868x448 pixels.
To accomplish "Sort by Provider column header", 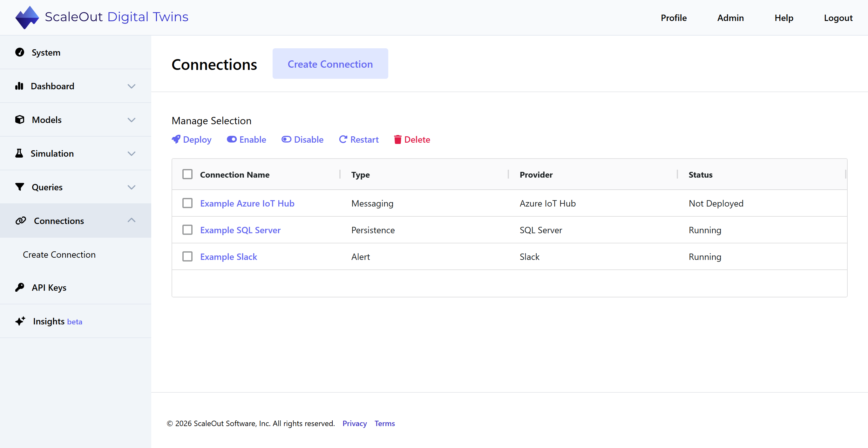I will point(536,175).
